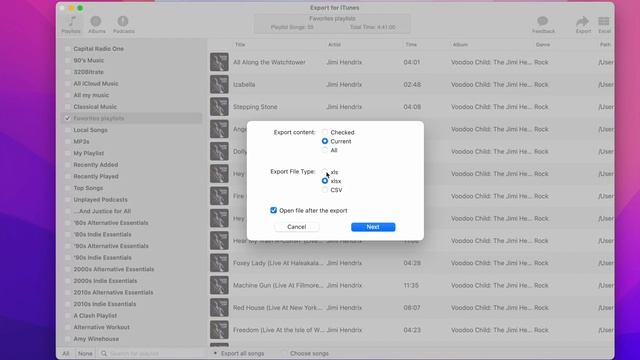Select the All iCloud Music playlist
Image resolution: width=640 pixels, height=360 pixels.
96,84
